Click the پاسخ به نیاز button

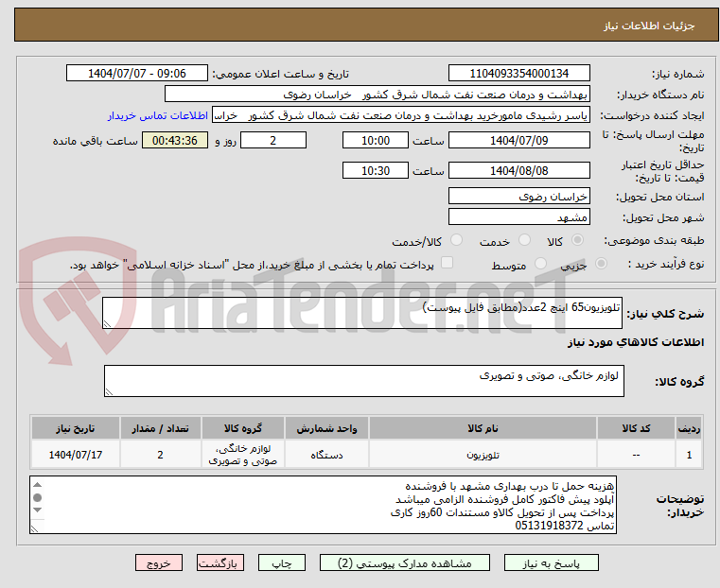[x=551, y=562]
